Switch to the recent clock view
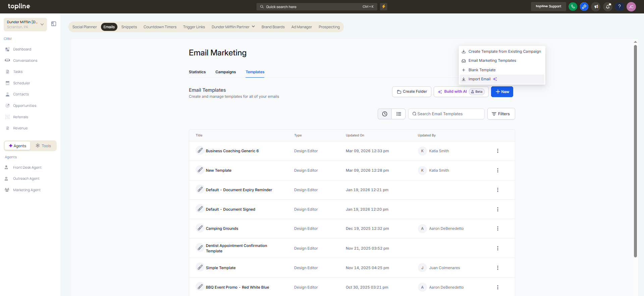The height and width of the screenshot is (296, 644). pos(385,114)
